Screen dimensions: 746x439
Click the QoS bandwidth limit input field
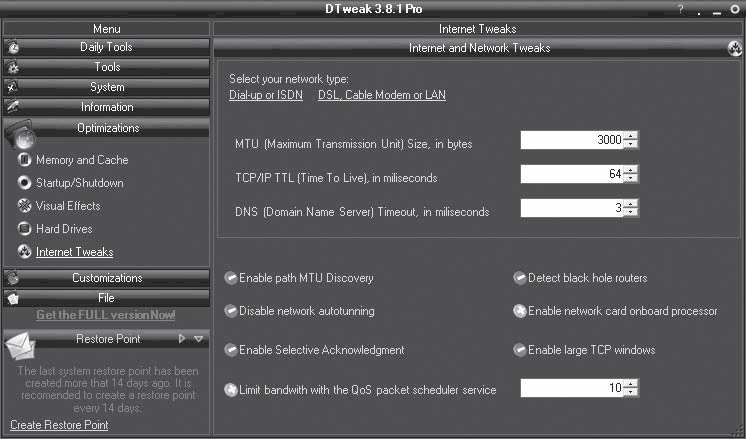[572, 388]
